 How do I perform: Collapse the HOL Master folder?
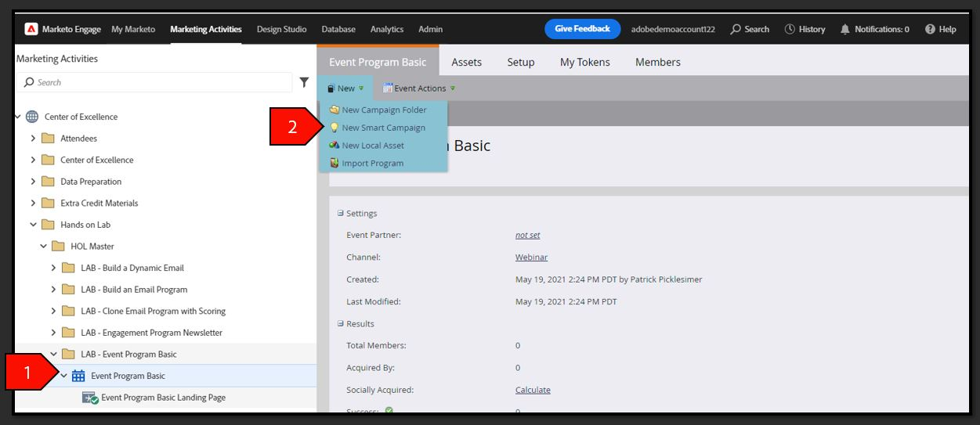pyautogui.click(x=43, y=246)
